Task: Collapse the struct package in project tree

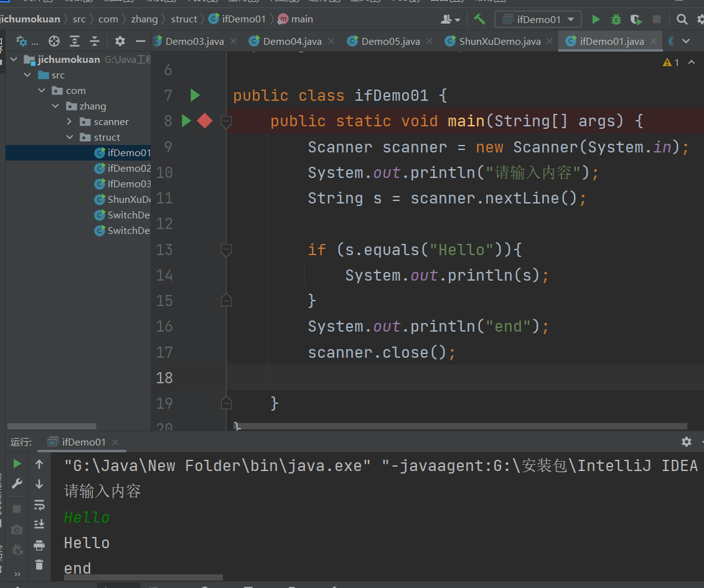Action: [x=70, y=138]
